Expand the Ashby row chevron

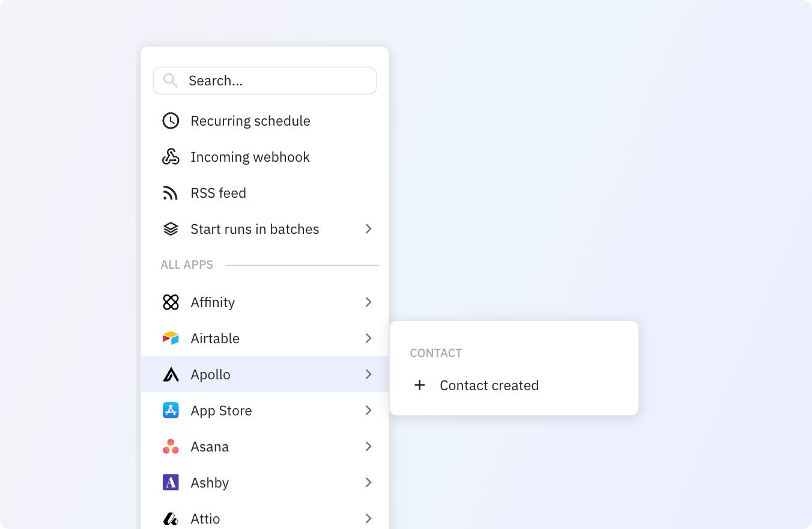[369, 483]
